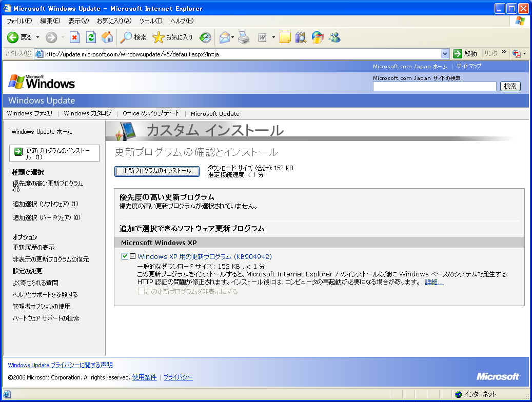Open the ツール(T) menu

[151, 21]
